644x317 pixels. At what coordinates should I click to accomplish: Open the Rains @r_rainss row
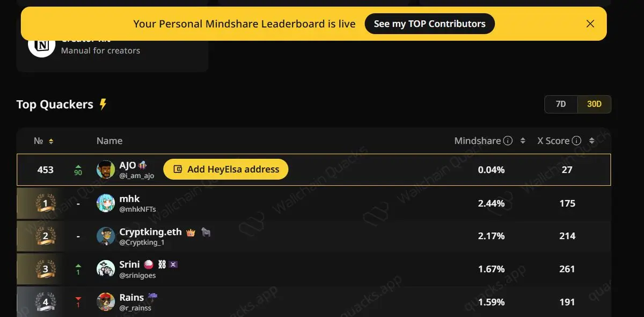point(313,302)
